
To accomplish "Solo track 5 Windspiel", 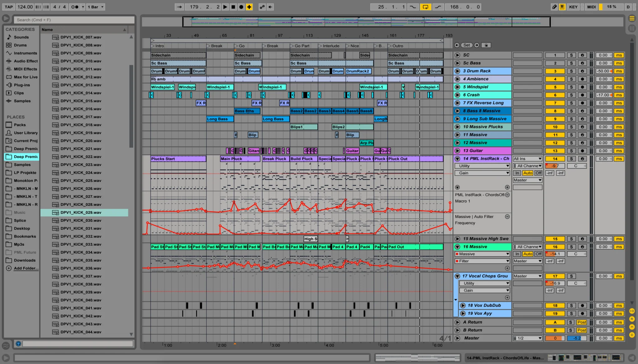I will click(x=571, y=87).
